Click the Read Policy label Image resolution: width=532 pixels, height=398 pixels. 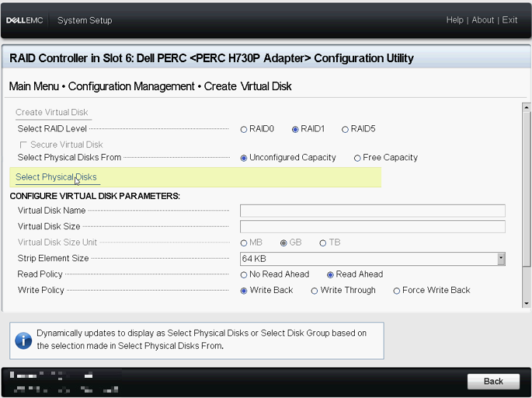[x=40, y=274]
